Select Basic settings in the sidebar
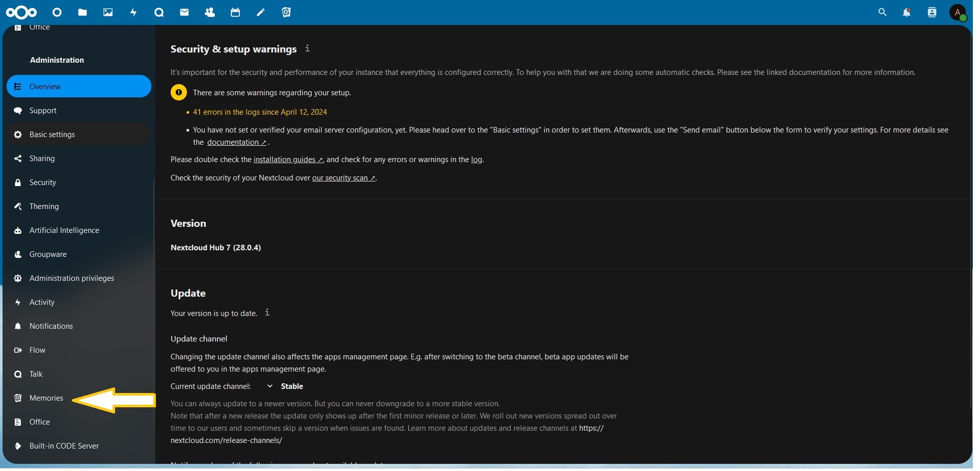 tap(52, 136)
